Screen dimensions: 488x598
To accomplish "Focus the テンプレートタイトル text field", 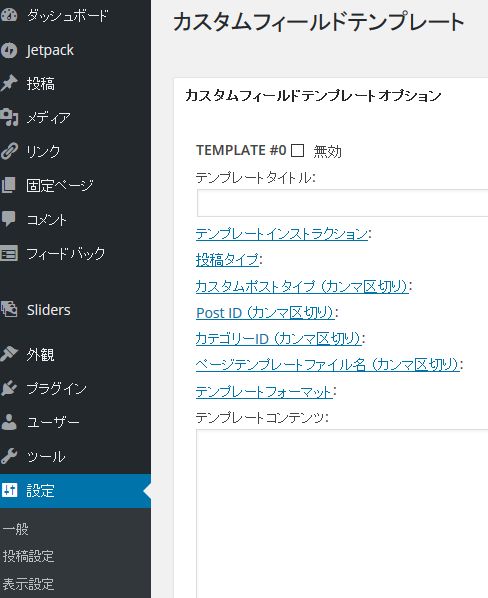I will [342, 203].
